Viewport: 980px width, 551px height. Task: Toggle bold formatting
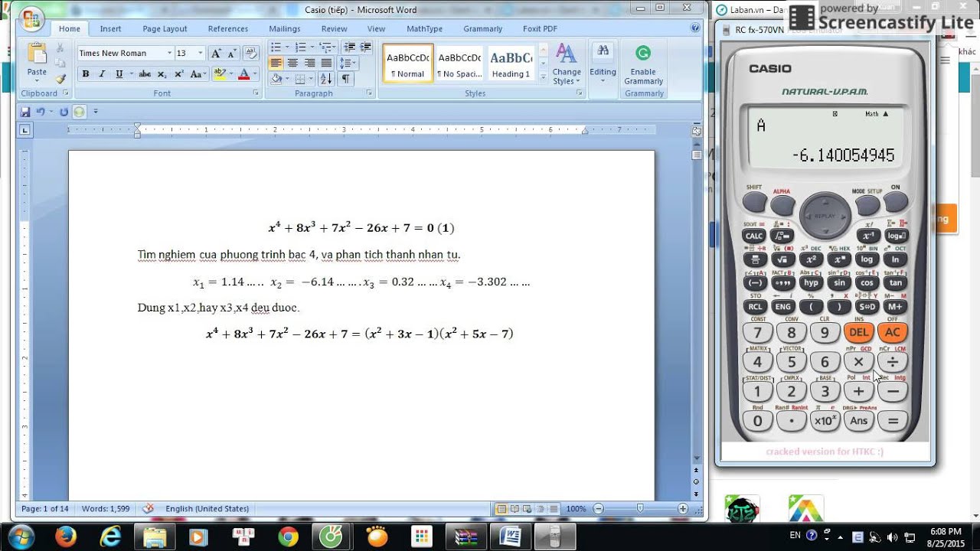(85, 74)
